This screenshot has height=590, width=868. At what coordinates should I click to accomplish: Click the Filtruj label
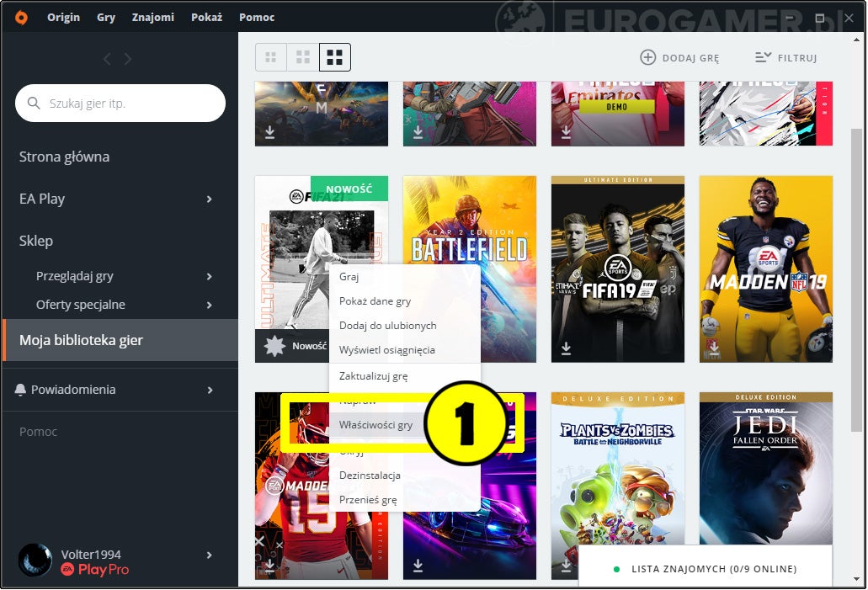797,58
